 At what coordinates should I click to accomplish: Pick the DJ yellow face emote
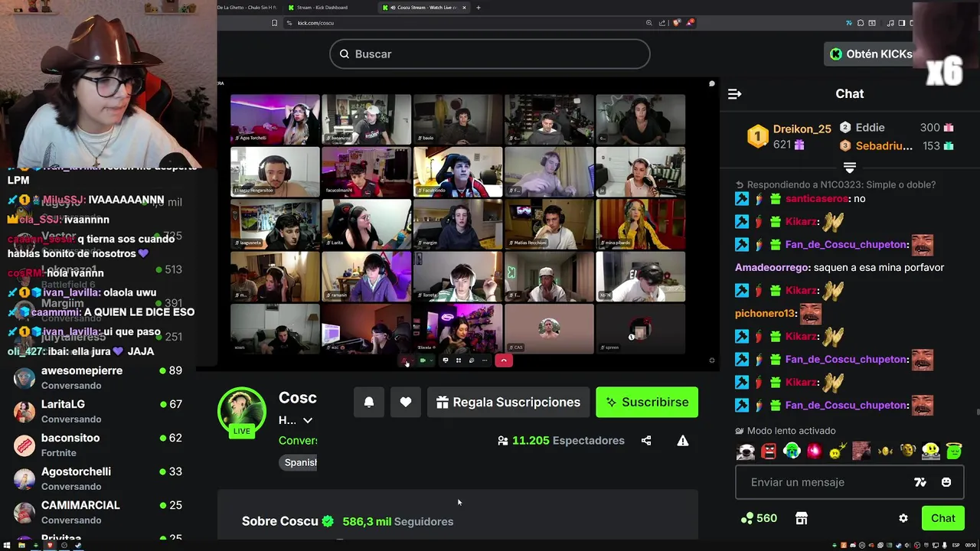(930, 451)
